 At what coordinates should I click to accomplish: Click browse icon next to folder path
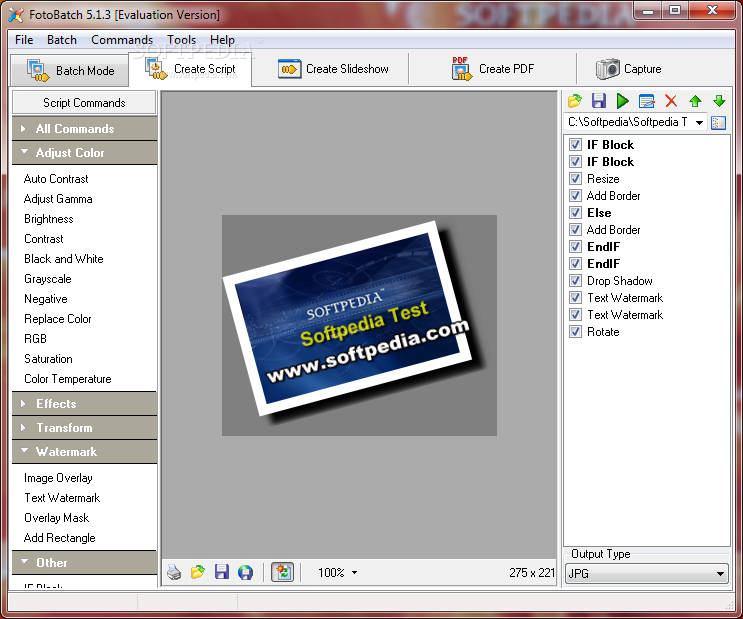(x=718, y=123)
